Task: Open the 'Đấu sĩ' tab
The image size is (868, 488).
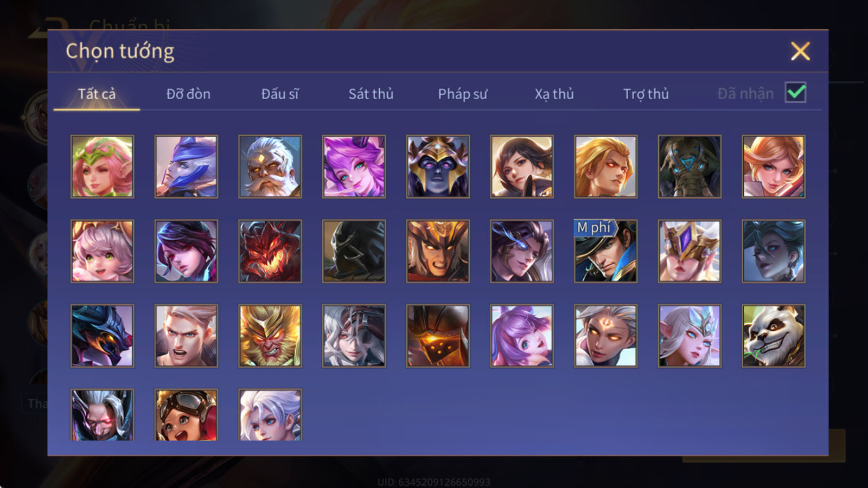Action: (x=280, y=94)
